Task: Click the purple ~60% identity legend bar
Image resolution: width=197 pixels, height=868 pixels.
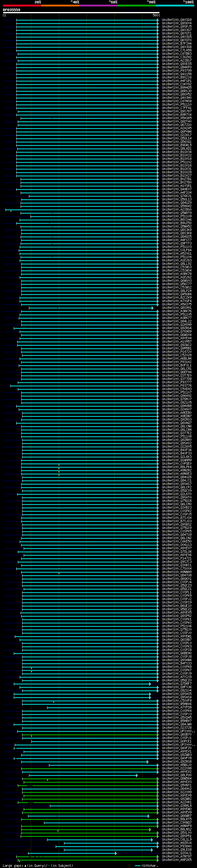Action: coord(99,6)
